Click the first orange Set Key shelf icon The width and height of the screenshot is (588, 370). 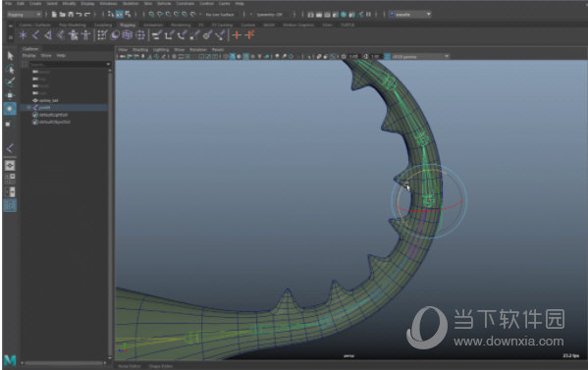(237, 35)
